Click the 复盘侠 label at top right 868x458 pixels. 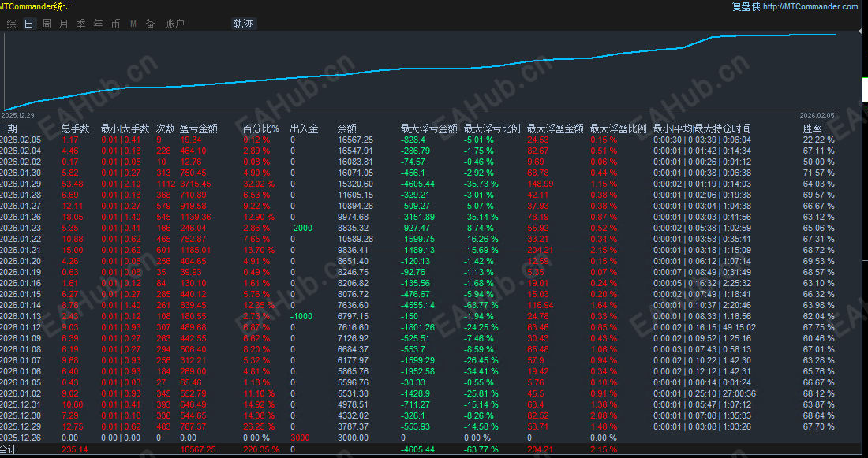click(x=746, y=6)
